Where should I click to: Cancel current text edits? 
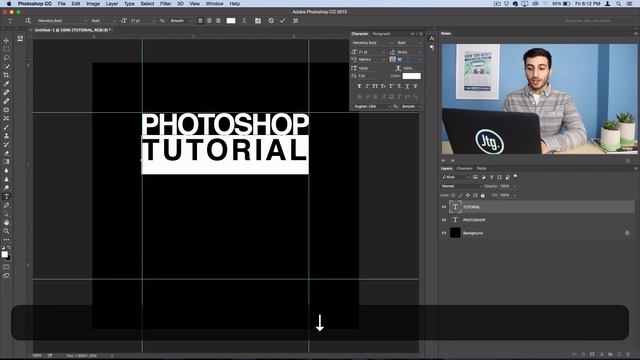click(271, 21)
